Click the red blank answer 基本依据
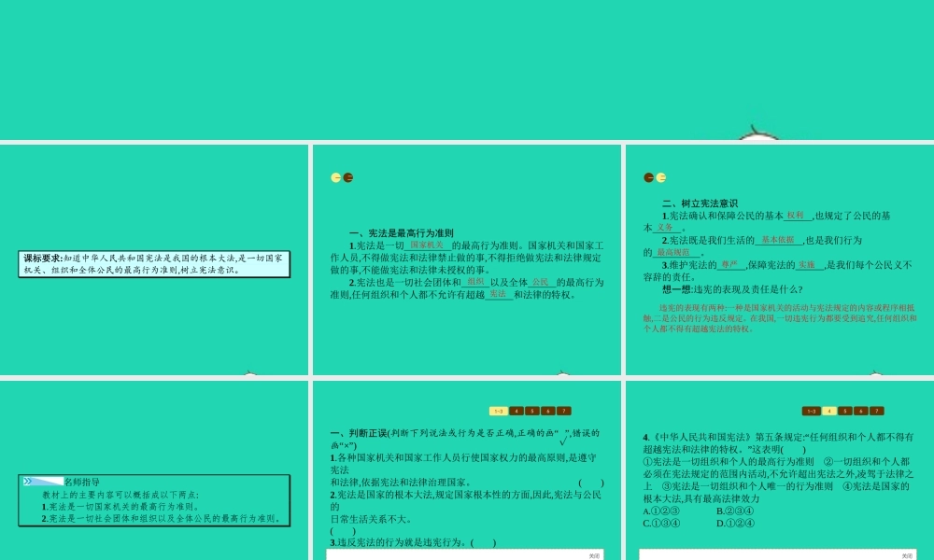 [x=778, y=240]
